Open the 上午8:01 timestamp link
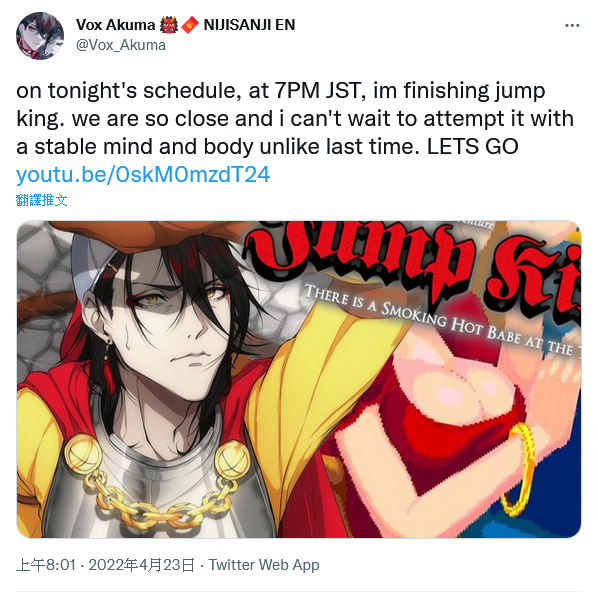Screen dimensions: 598x592 pos(46,565)
